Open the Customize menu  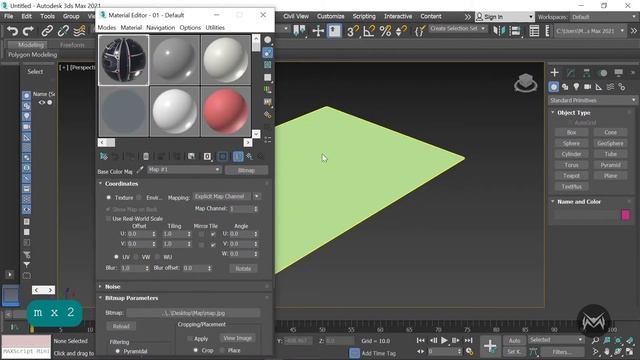(x=331, y=16)
